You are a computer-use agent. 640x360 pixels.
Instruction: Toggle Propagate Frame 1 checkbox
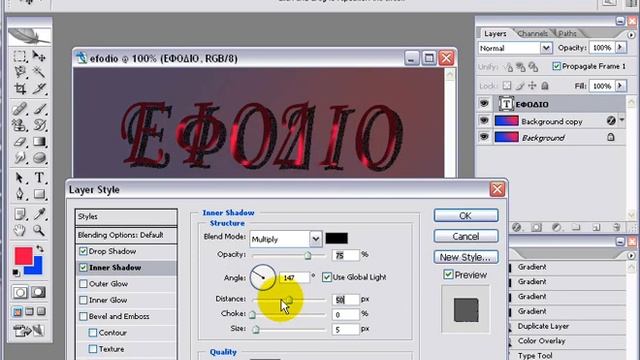tap(556, 66)
